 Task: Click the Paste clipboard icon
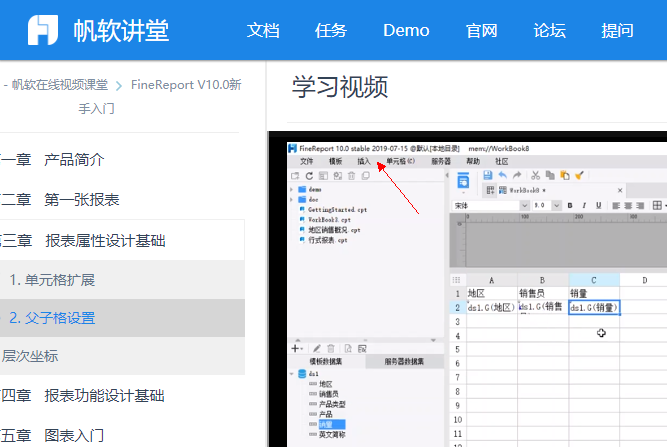[x=564, y=175]
